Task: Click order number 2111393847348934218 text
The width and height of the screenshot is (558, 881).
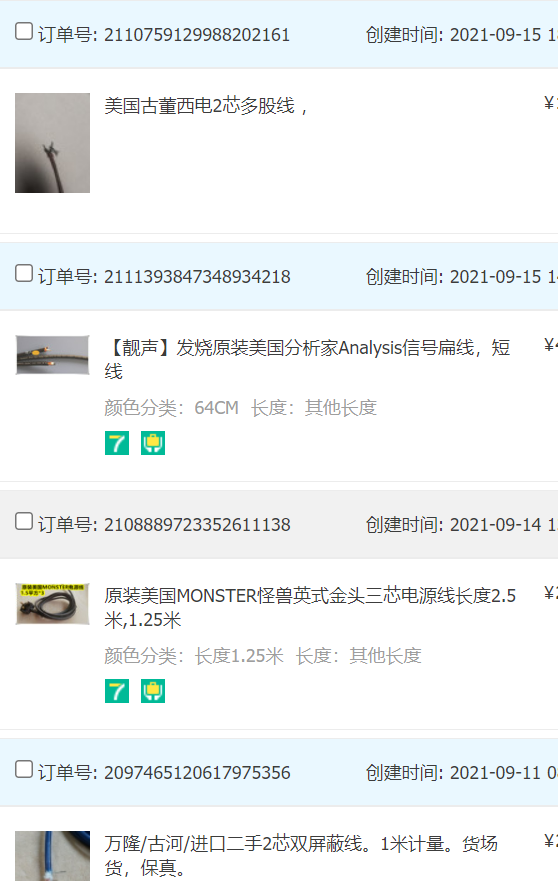Action: 197,276
